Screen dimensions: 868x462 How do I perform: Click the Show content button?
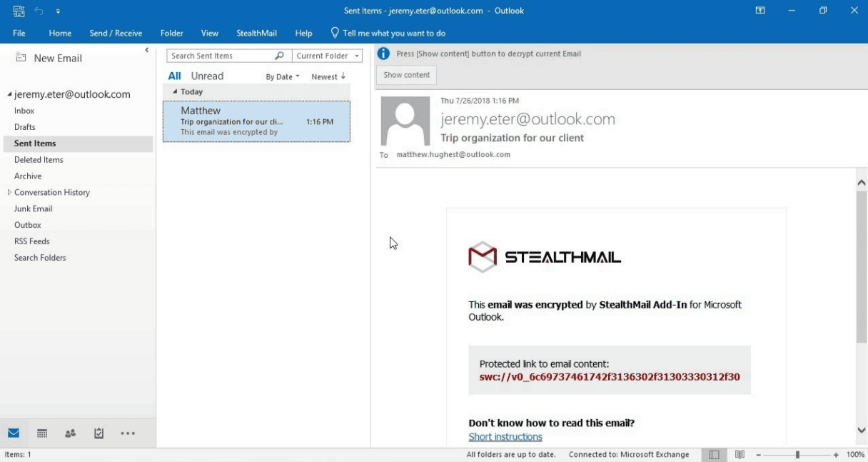point(406,75)
